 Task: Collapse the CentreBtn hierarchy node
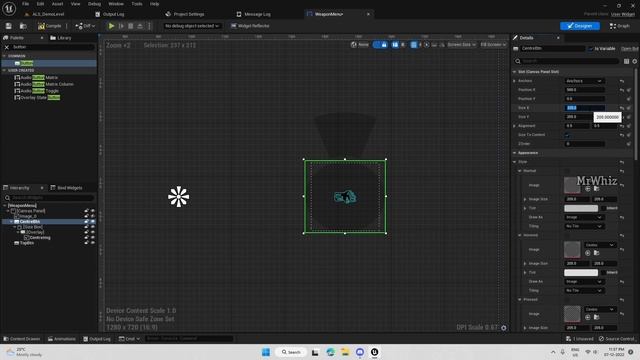(x=11, y=221)
